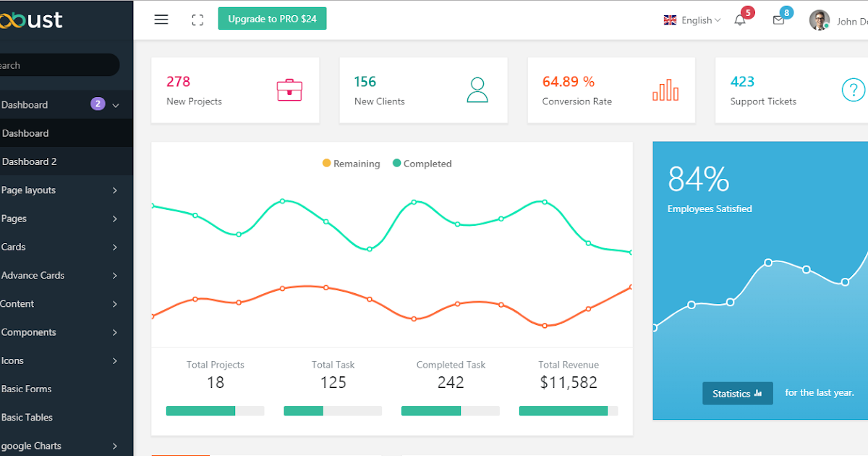The width and height of the screenshot is (868, 456).
Task: Open the hamburger menu icon
Action: coord(161,20)
